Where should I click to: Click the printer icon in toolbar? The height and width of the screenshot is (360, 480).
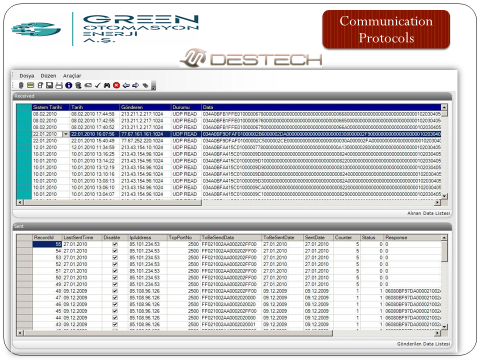coord(59,85)
